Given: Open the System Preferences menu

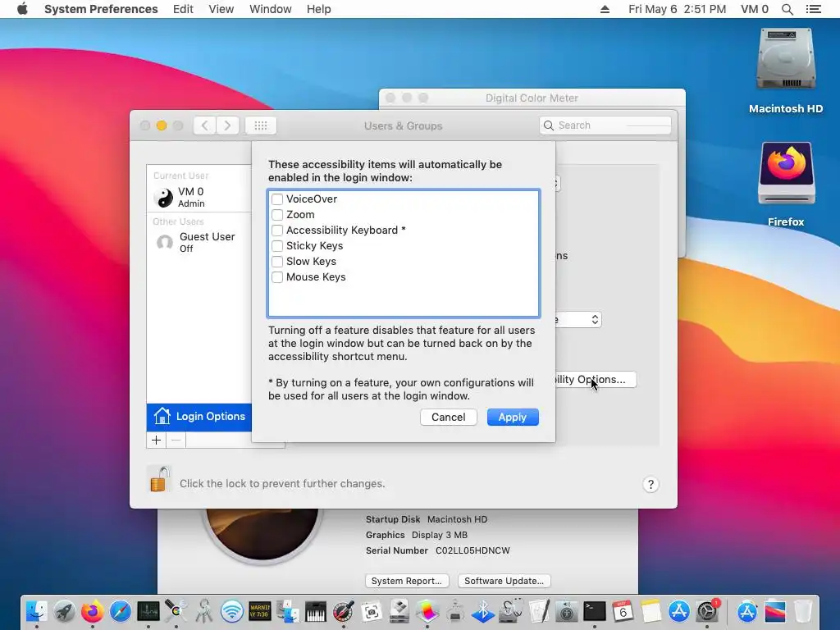Looking at the screenshot, I should tap(101, 9).
